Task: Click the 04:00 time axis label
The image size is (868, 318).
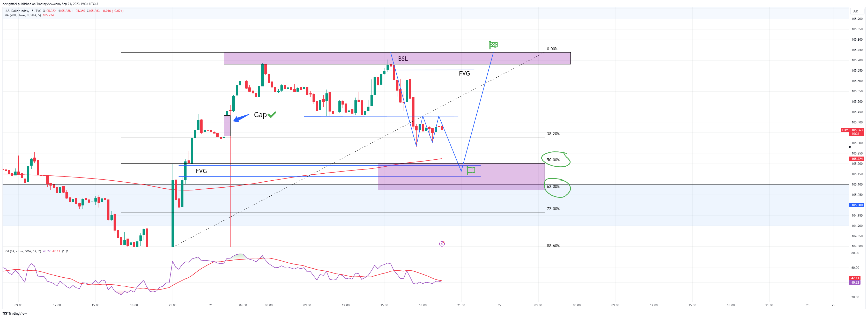Action: pyautogui.click(x=243, y=305)
